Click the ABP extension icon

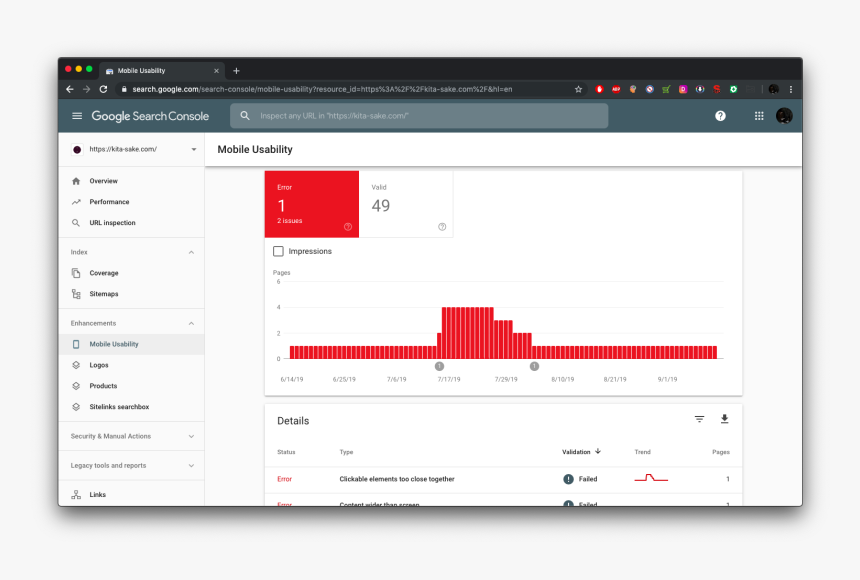point(616,89)
